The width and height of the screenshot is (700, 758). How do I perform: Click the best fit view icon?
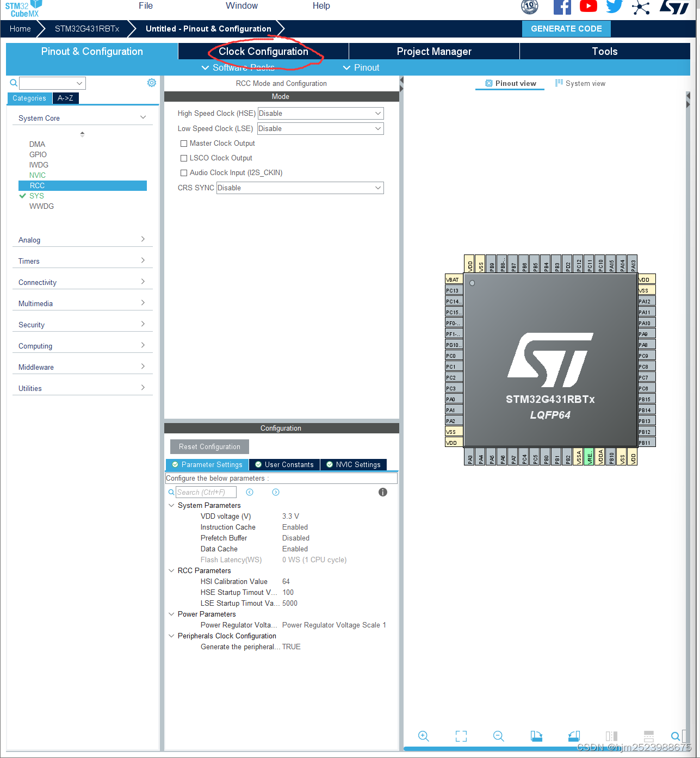(461, 736)
